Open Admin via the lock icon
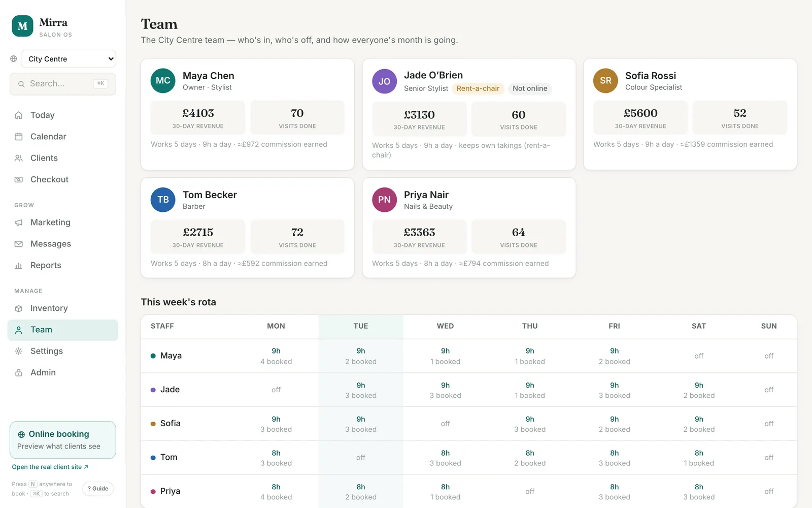Image resolution: width=812 pixels, height=508 pixels. [x=19, y=372]
